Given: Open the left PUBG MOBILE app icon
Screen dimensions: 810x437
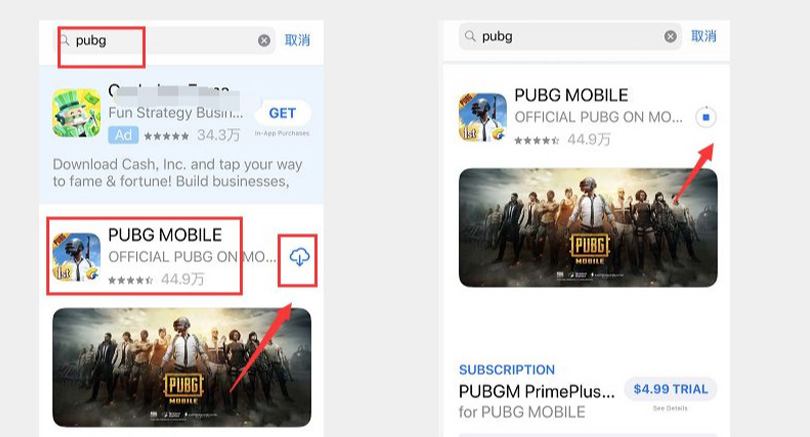Looking at the screenshot, I should point(76,257).
